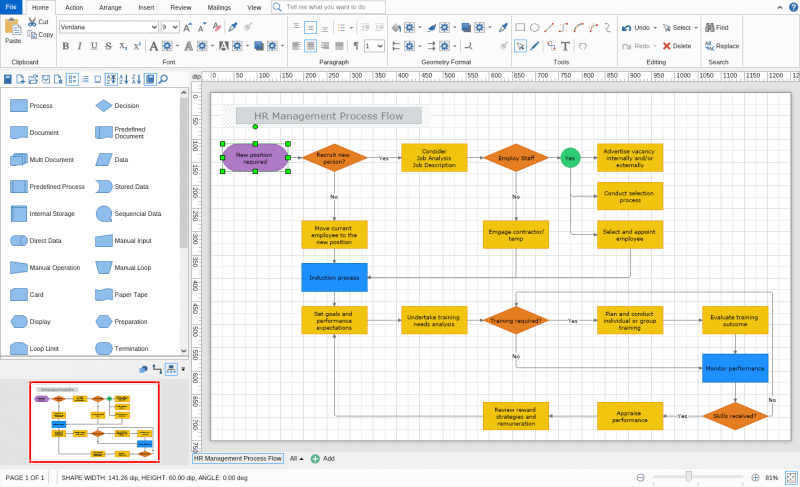This screenshot has width=800, height=487.
Task: Select the Pencil drawing tool
Action: (534, 46)
